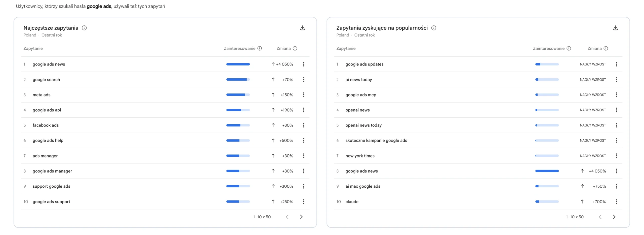Open more options for ads manager row
The width and height of the screenshot is (644, 235).
coord(304,156)
